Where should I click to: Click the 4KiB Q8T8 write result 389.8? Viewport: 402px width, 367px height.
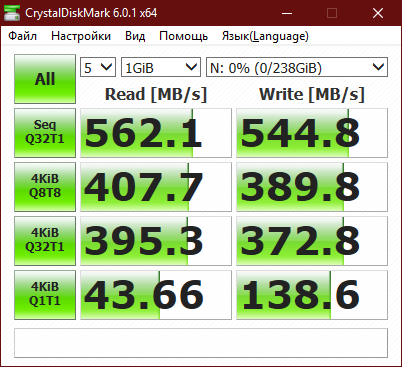[x=312, y=187]
